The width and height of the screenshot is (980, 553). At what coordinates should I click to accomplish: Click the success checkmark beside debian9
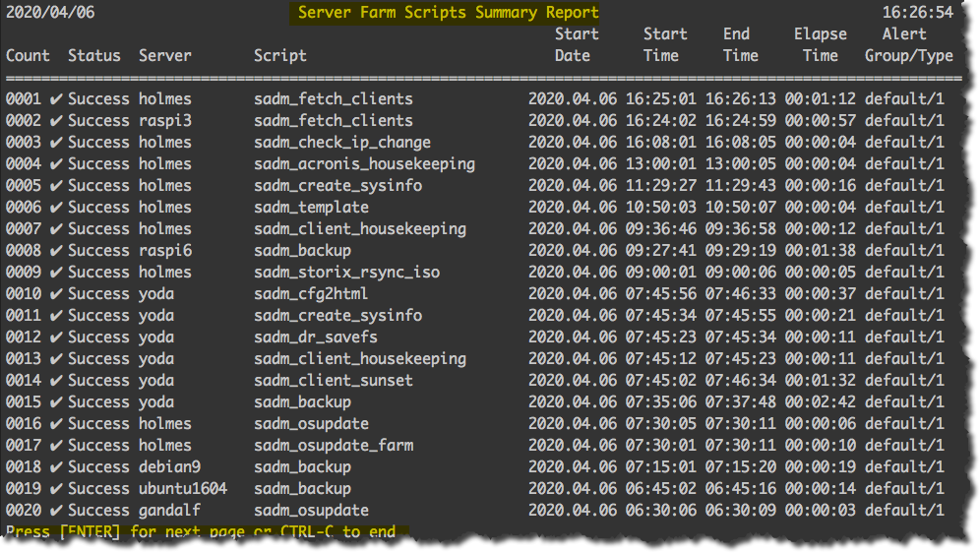coord(56,467)
